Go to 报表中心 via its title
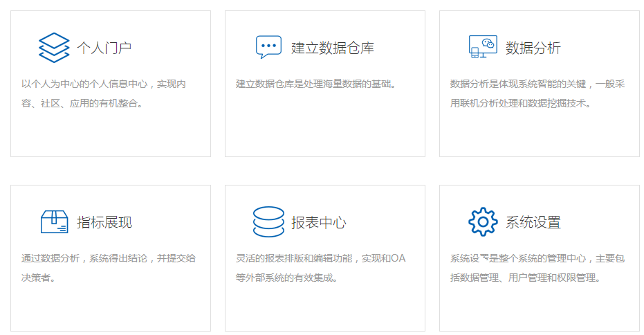The width and height of the screenshot is (644, 335). coord(318,222)
